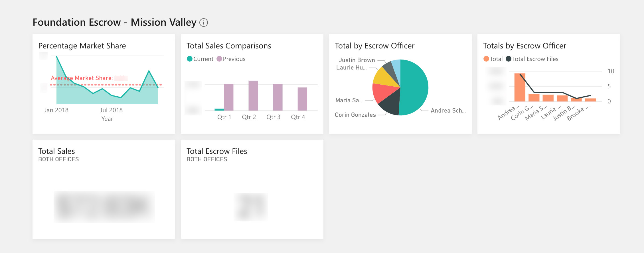Select the tall orange Andrea bar
This screenshot has width=644, height=253.
tap(520, 87)
